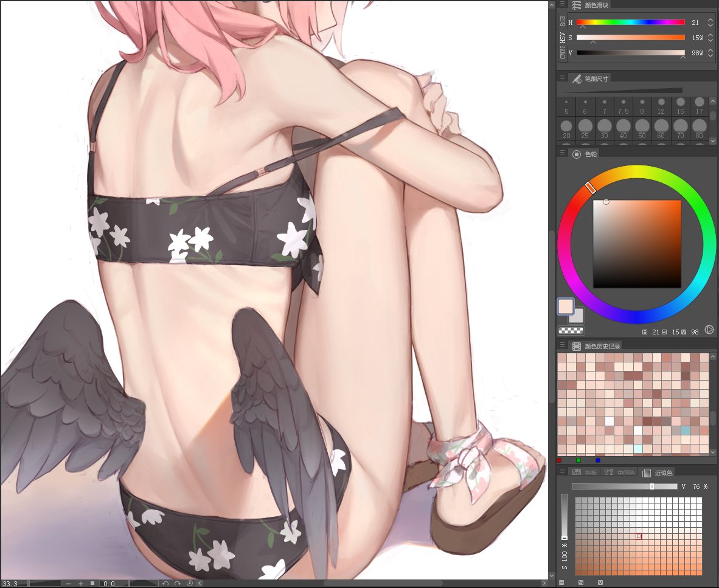Click the green square below color history
Image resolution: width=719 pixels, height=588 pixels.
coord(578,460)
